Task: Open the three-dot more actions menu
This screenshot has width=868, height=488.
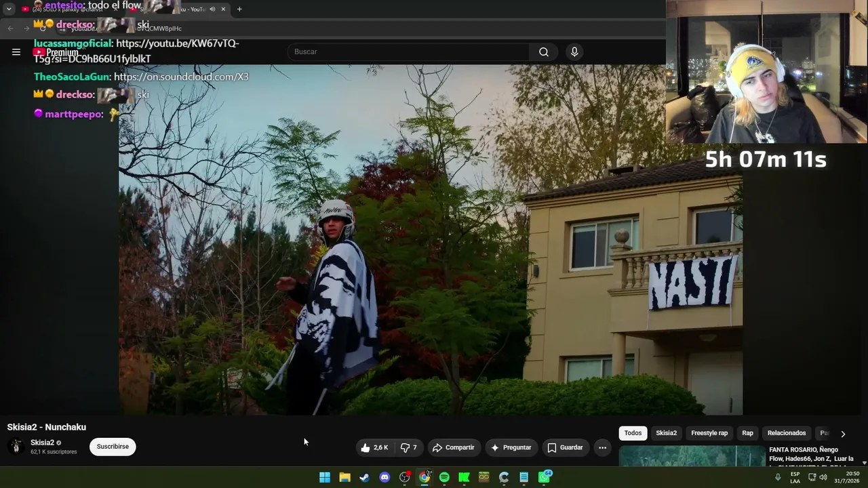Action: (x=602, y=447)
